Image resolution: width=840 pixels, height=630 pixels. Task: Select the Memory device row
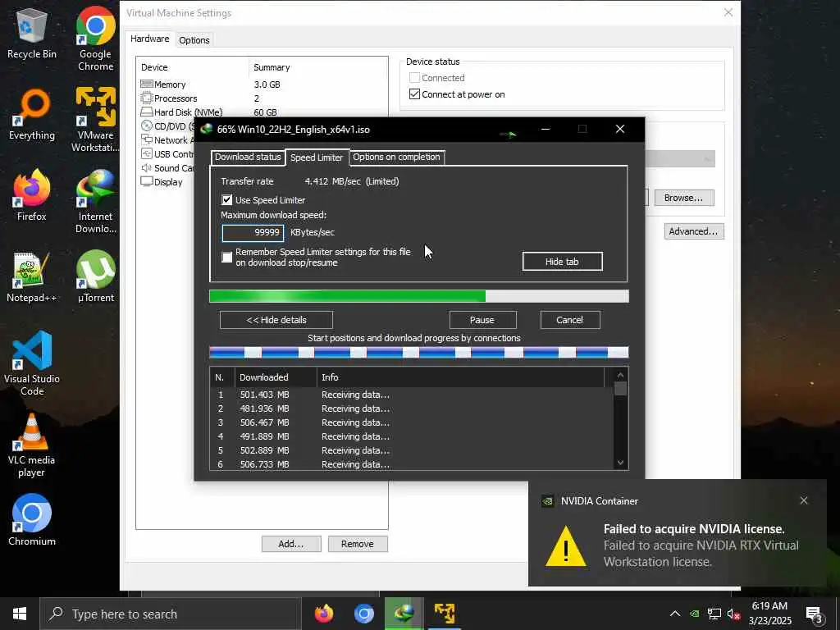(262, 84)
